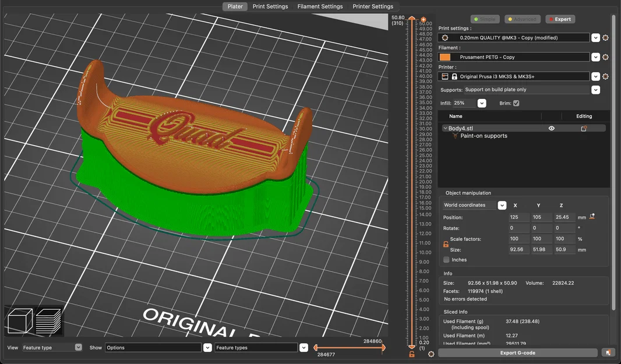Open World coordinates dropdown
621x364 pixels.
502,205
